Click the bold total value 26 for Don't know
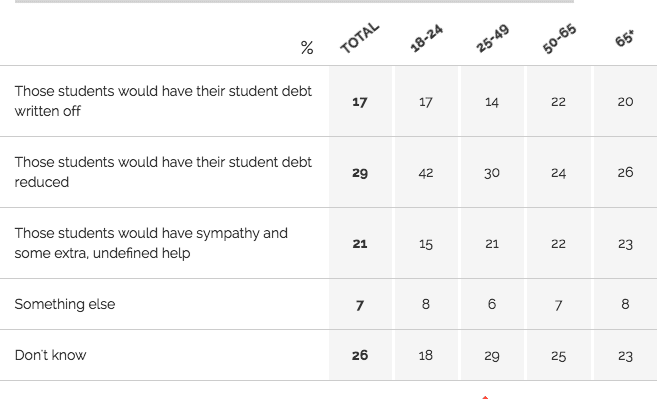The width and height of the screenshot is (657, 399). [360, 355]
